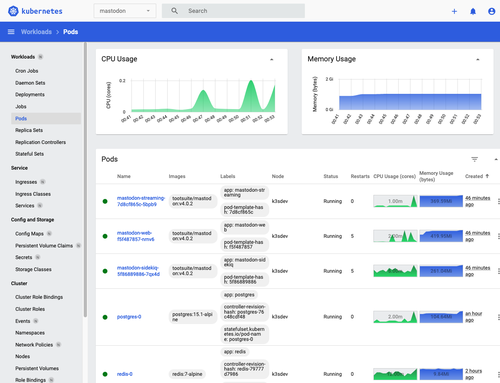Open actions menu for mastodon-web pod
Screen dimensions: 500x383
498,236
